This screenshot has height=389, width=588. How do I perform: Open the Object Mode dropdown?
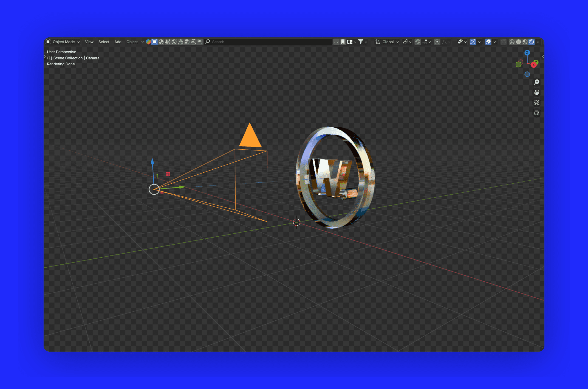pos(63,42)
